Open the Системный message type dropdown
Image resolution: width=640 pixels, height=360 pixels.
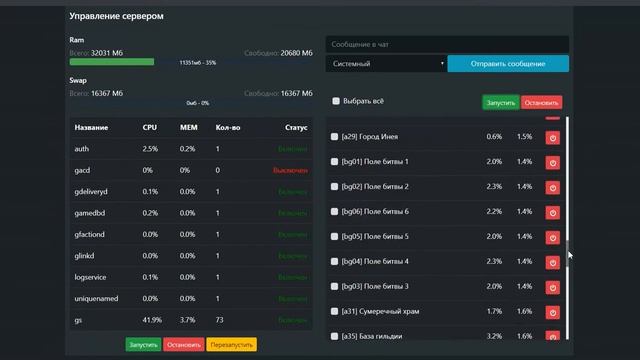point(386,64)
